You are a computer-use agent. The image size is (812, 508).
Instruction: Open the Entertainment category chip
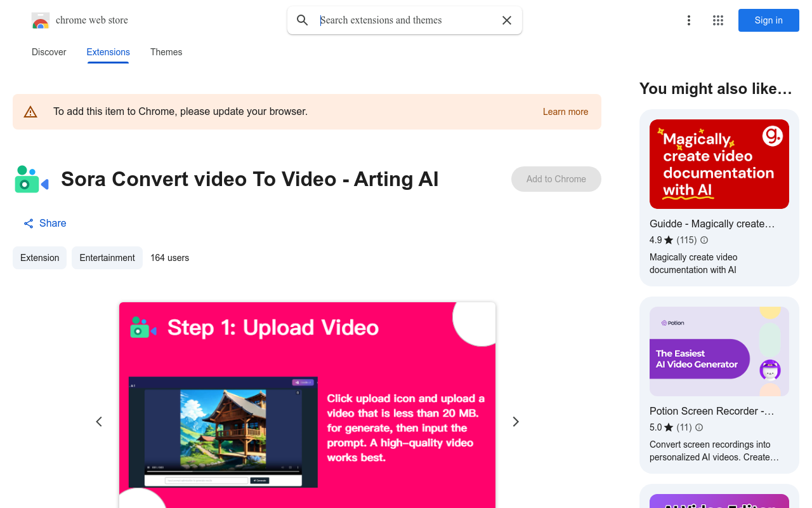tap(107, 258)
